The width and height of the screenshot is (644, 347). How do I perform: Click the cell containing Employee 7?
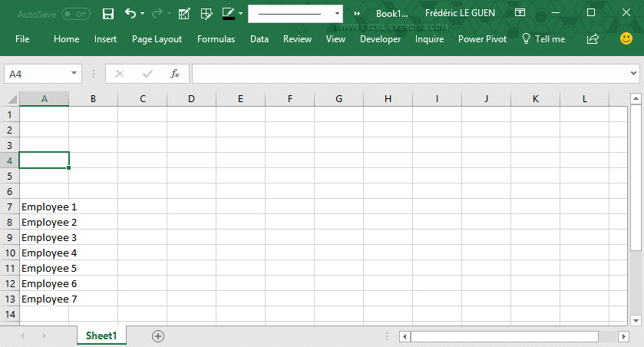[44, 299]
